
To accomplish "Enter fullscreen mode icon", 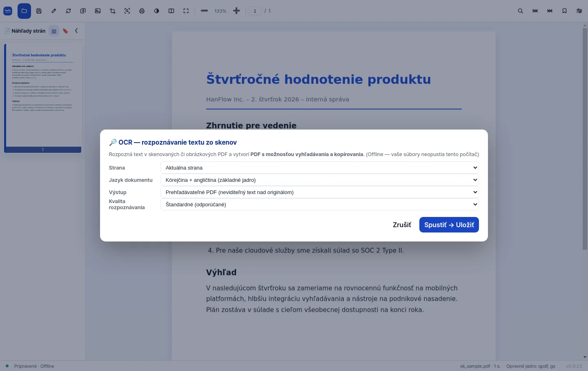I will 186,11.
